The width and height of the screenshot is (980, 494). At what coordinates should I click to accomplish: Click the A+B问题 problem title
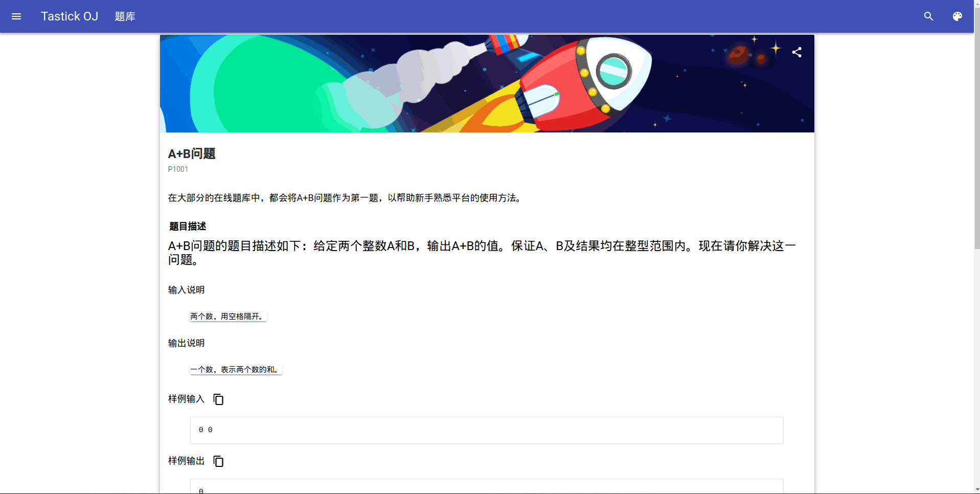tap(192, 154)
